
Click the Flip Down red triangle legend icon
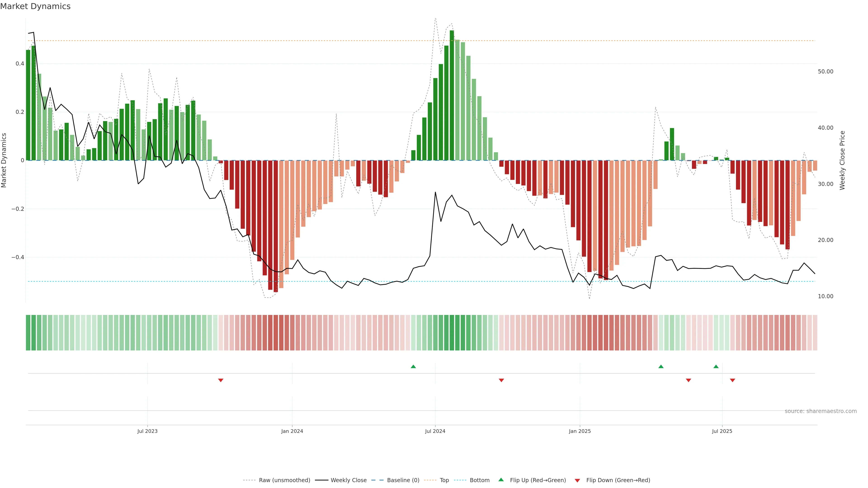[x=577, y=480]
